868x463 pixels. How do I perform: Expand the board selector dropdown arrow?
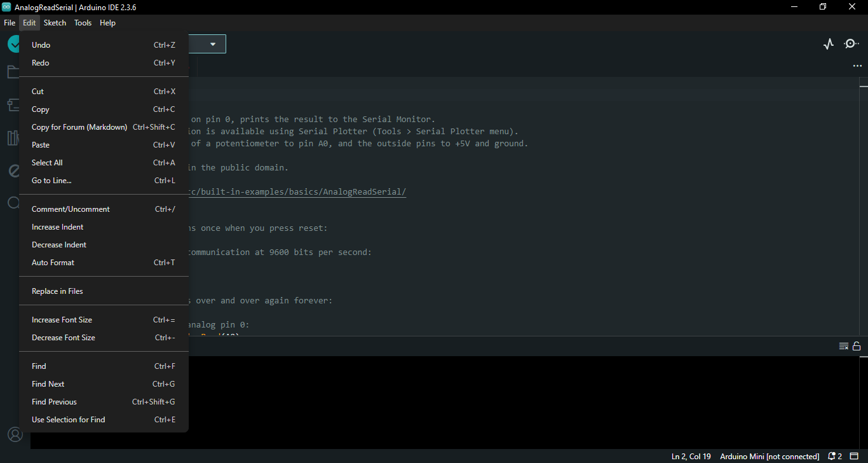coord(213,44)
